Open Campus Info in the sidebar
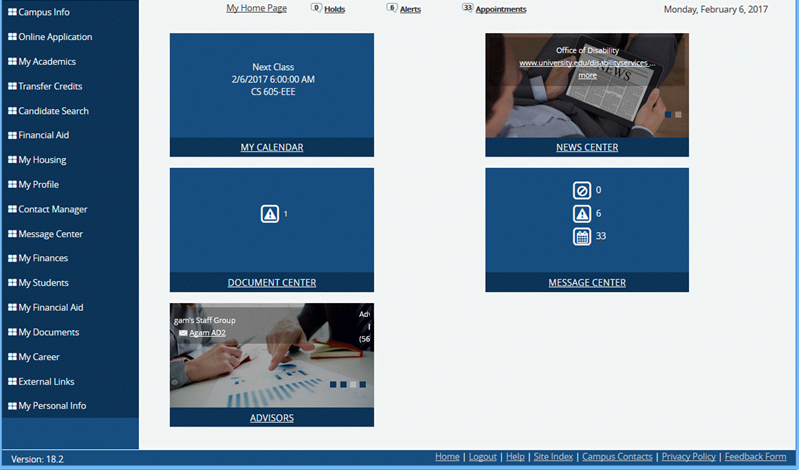Viewport: 799px width, 470px height. [x=43, y=12]
